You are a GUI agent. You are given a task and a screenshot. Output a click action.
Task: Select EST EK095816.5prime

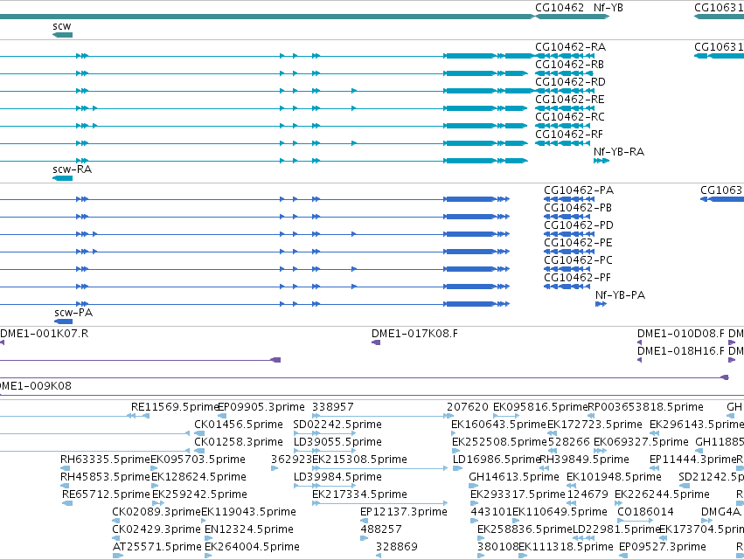[540, 407]
